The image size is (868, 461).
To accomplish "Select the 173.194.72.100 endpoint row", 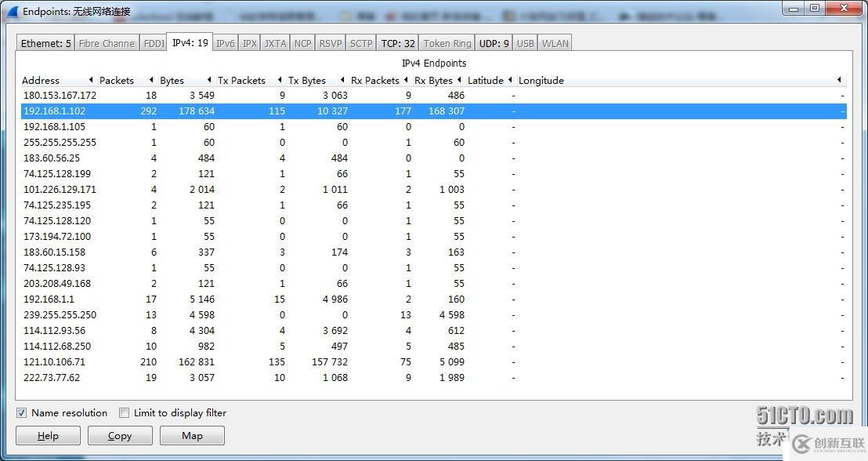I will [x=433, y=236].
